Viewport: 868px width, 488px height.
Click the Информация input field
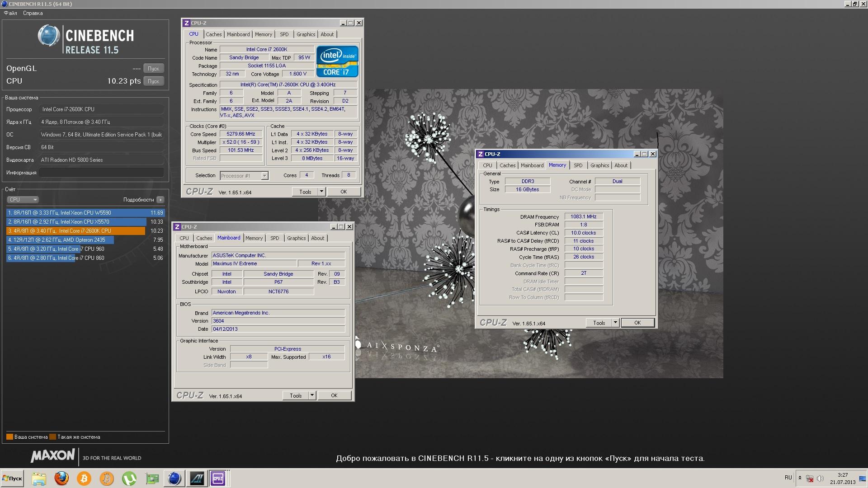[101, 173]
